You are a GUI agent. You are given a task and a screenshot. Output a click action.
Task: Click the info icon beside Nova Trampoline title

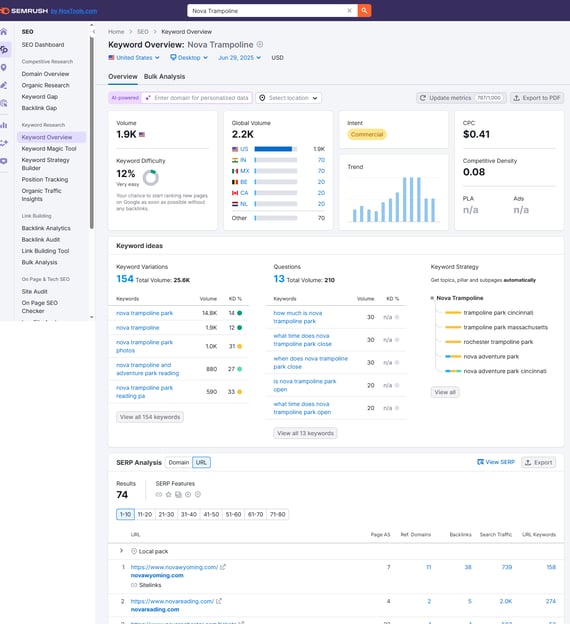point(260,44)
